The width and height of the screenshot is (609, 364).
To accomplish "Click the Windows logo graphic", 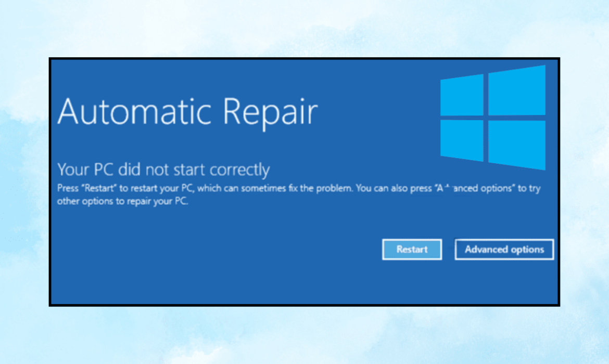I will coord(493,118).
